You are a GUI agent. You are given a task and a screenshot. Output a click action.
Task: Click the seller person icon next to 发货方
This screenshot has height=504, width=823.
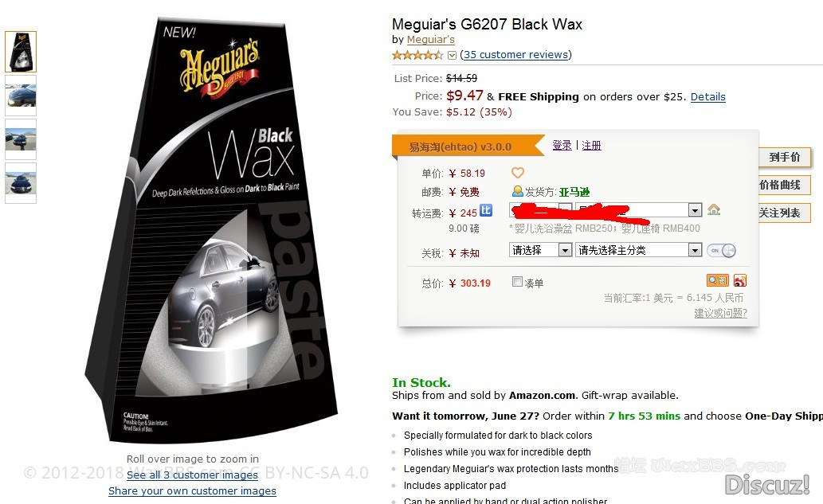click(518, 191)
